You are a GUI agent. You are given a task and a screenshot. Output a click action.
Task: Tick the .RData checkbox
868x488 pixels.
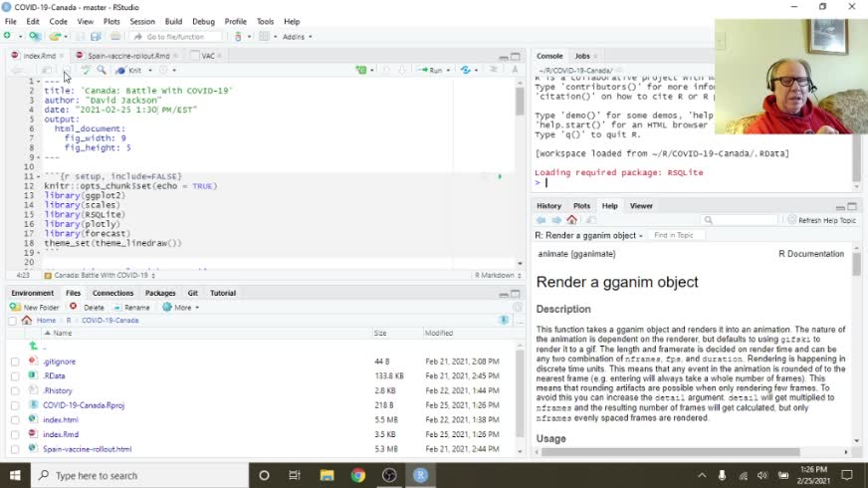point(15,376)
